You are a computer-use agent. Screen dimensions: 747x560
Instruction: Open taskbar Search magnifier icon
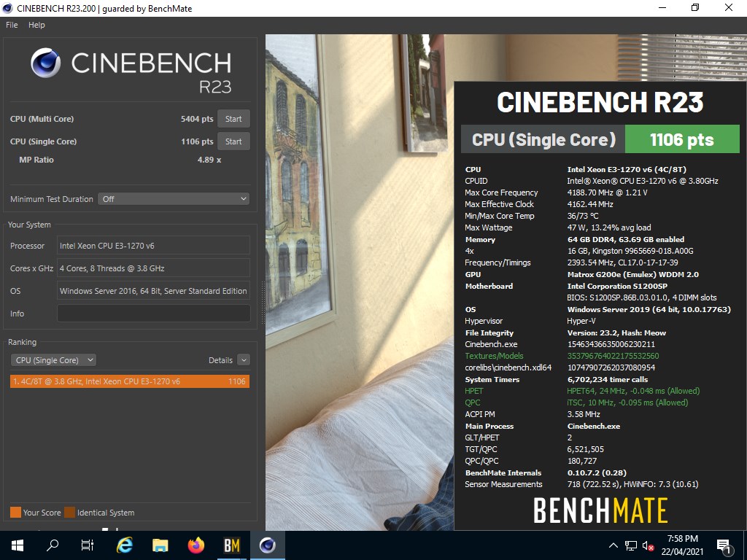[53, 545]
